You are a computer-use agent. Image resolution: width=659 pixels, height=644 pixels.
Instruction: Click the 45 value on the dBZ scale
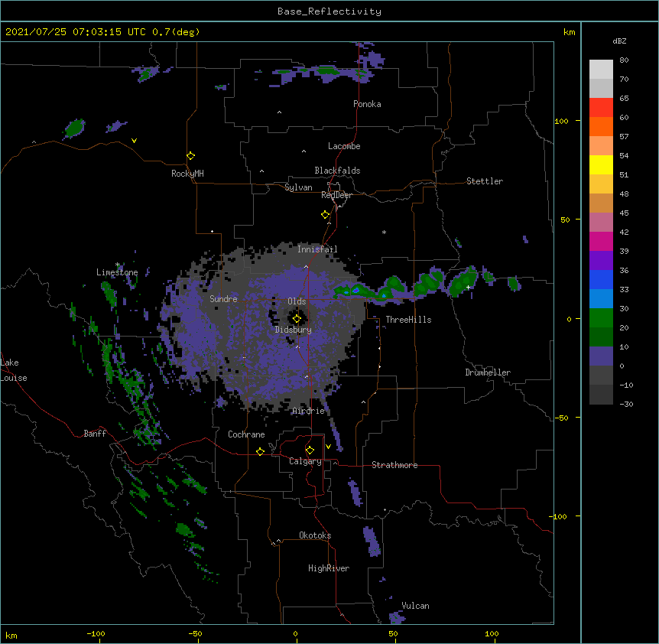624,213
